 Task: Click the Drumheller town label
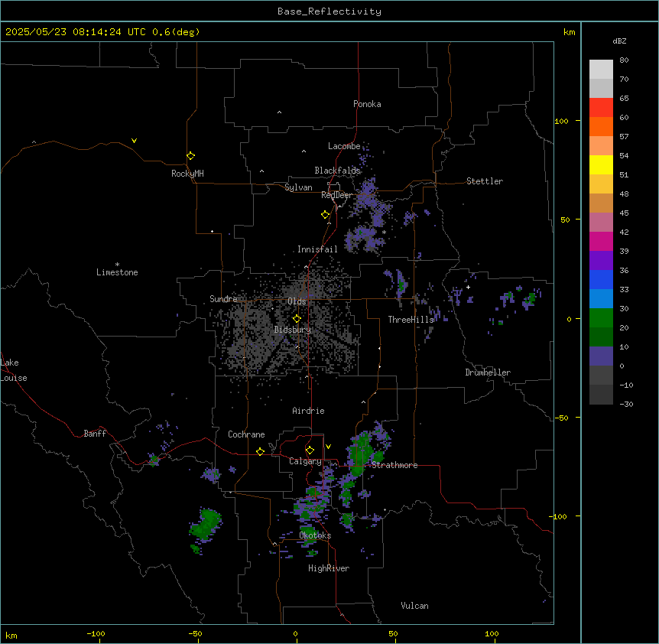coord(488,372)
